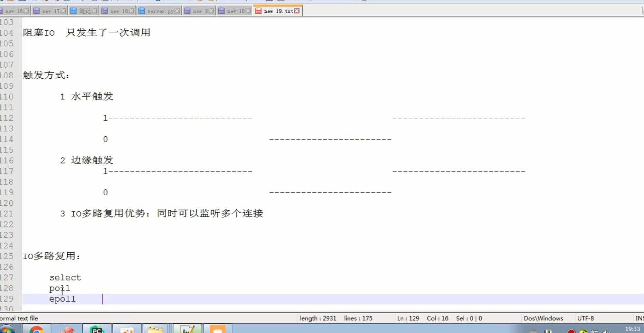Click the UTF-8 encoding status field
This screenshot has height=333, width=644.
tap(586, 318)
